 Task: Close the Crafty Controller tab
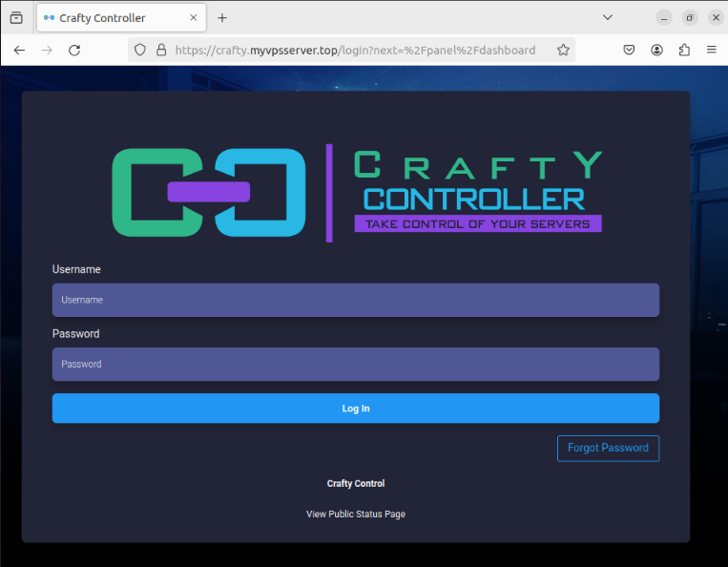click(x=194, y=17)
